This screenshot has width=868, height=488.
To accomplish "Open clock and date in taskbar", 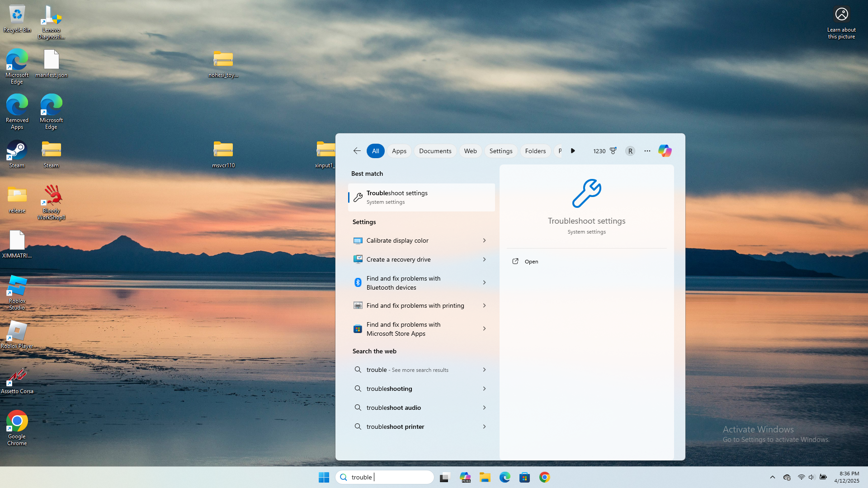I will 847,477.
